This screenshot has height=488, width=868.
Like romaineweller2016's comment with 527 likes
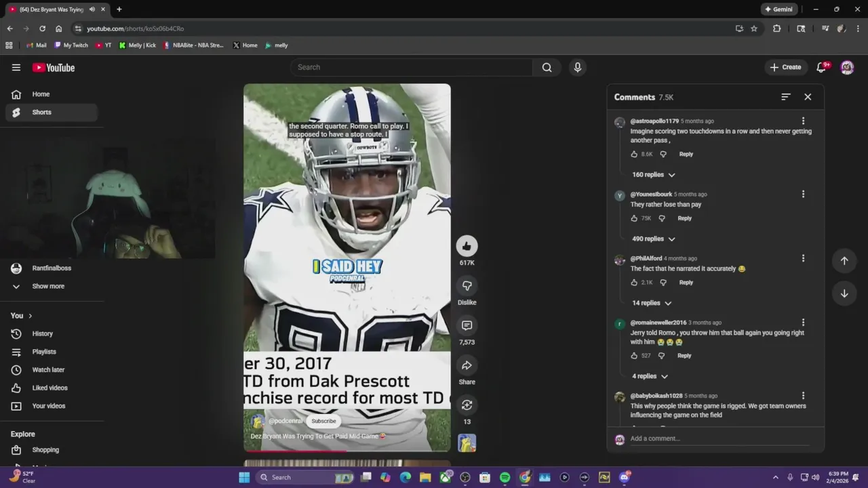pyautogui.click(x=634, y=356)
